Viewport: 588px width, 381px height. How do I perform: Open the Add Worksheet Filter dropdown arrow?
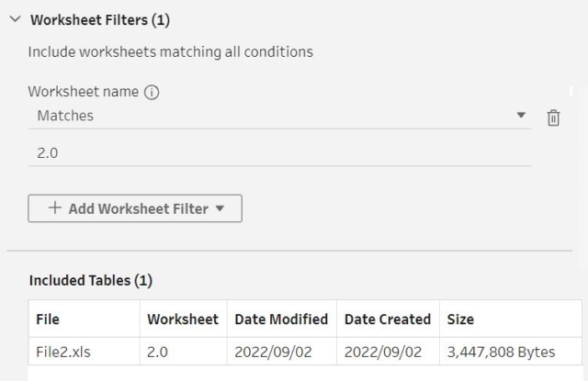[x=220, y=208]
